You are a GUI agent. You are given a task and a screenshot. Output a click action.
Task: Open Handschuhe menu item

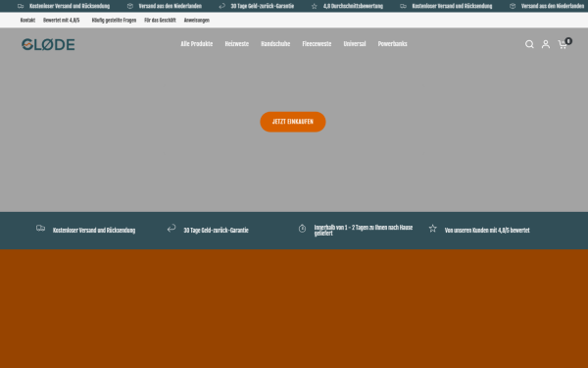(x=275, y=44)
